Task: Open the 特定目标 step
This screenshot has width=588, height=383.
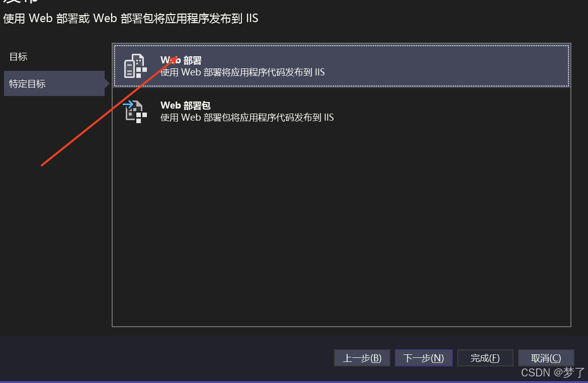Action: [x=54, y=83]
